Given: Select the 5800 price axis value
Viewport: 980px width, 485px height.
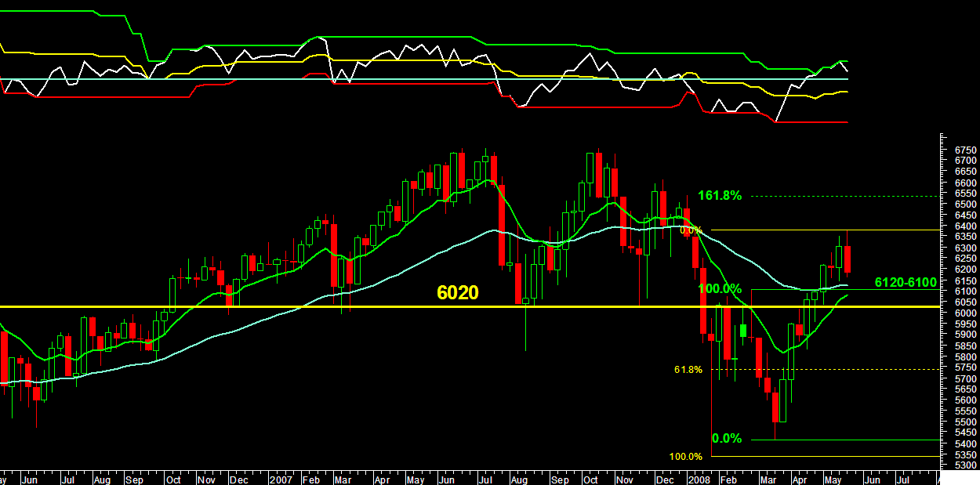Looking at the screenshot, I should [965, 357].
